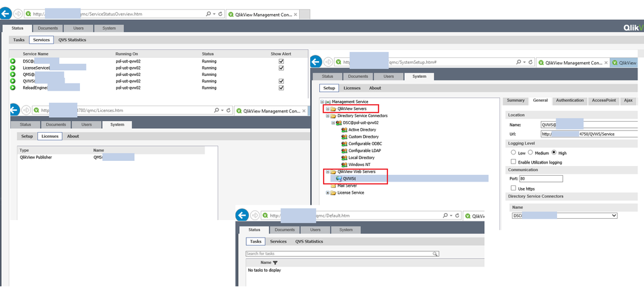Screen dimensions: 644x289
Task: Click the Search for tasks field
Action: point(342,254)
